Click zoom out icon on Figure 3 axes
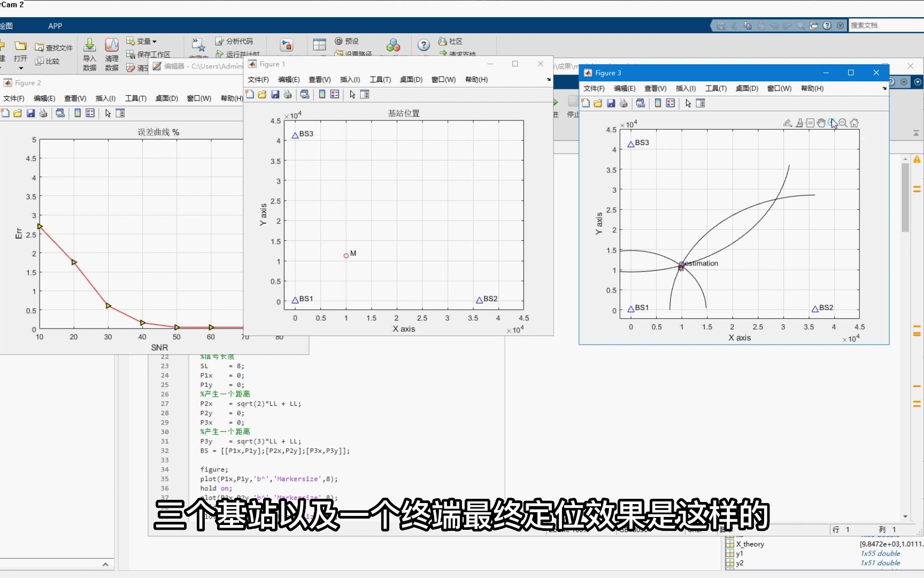 coord(843,123)
